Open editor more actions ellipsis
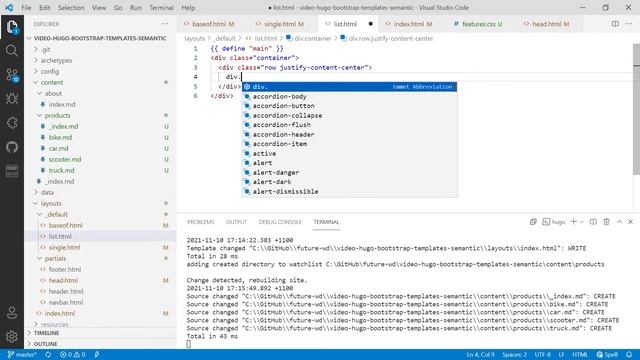This screenshot has width=640, height=360. coord(629,24)
